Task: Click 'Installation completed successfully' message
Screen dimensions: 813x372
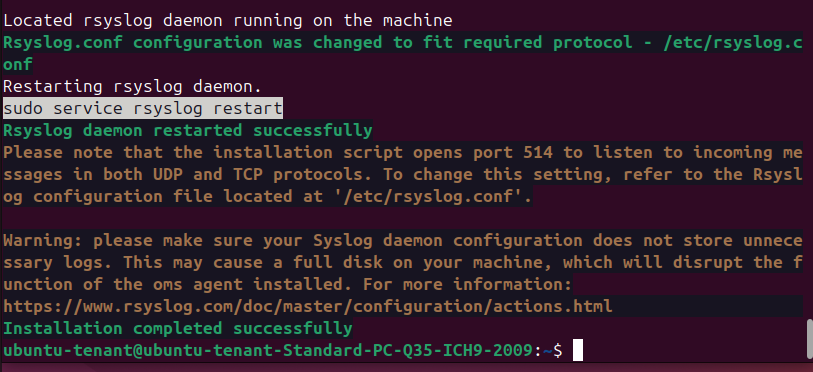Action: click(x=178, y=328)
